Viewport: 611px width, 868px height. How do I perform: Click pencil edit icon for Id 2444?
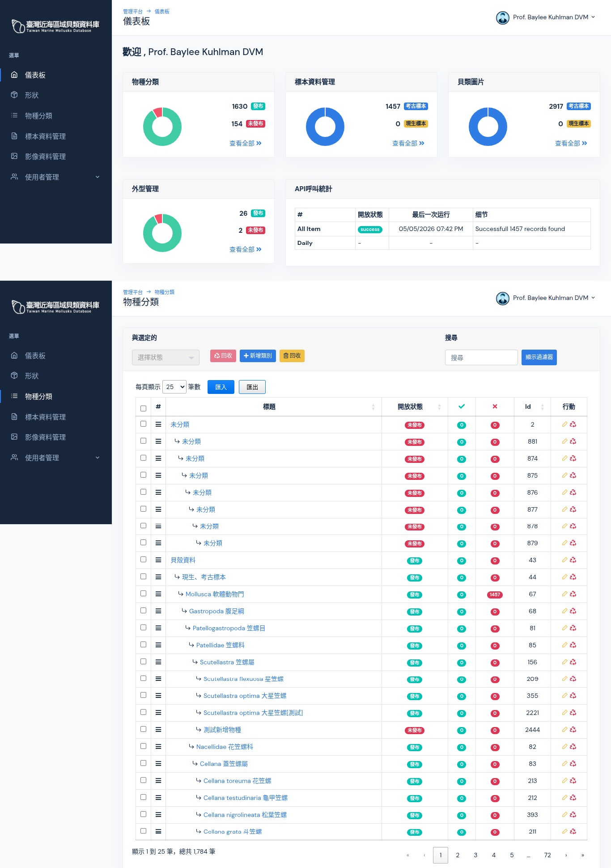click(x=564, y=730)
